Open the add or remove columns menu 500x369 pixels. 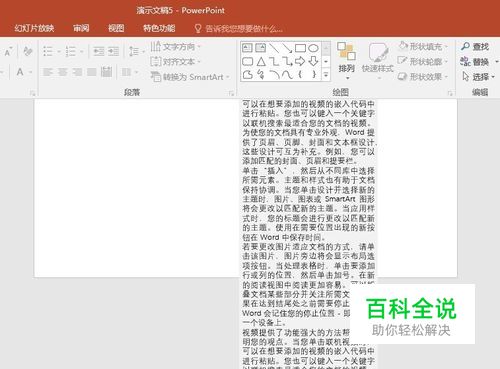coord(130,72)
